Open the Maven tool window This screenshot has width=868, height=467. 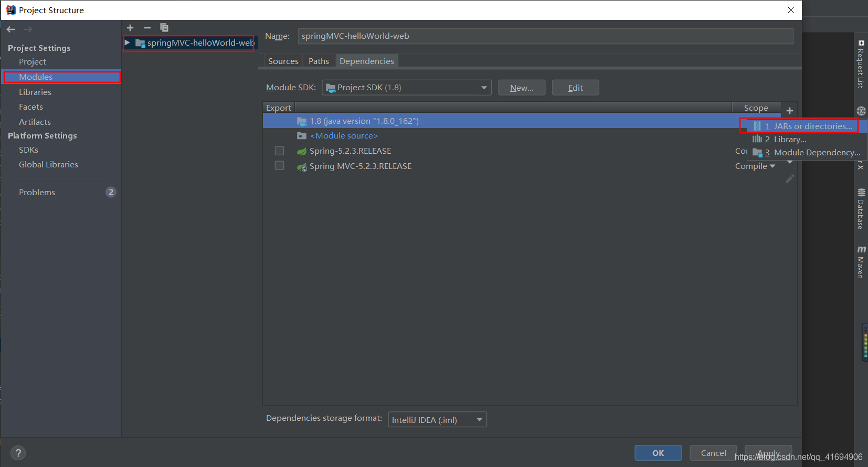[861, 262]
